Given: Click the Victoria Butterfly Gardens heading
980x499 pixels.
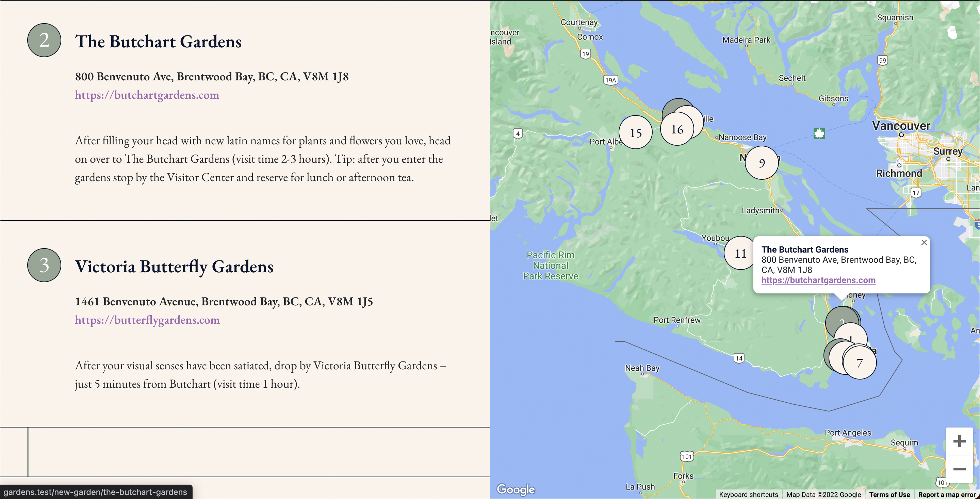Looking at the screenshot, I should pyautogui.click(x=174, y=267).
